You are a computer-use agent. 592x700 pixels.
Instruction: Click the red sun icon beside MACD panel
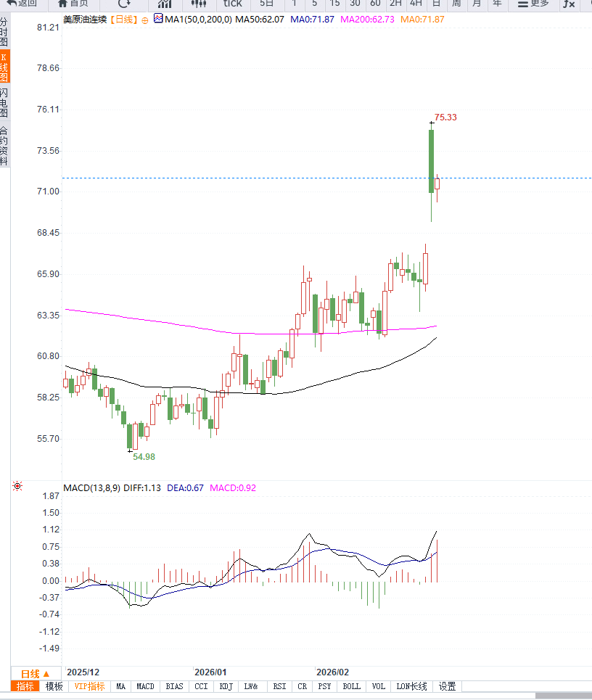coord(17,486)
